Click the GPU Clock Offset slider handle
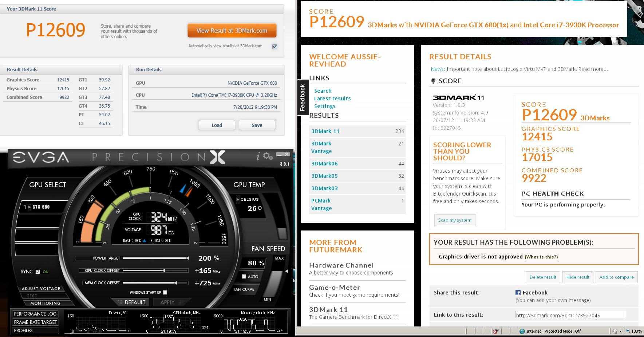This screenshot has width=644, height=337. pos(164,270)
